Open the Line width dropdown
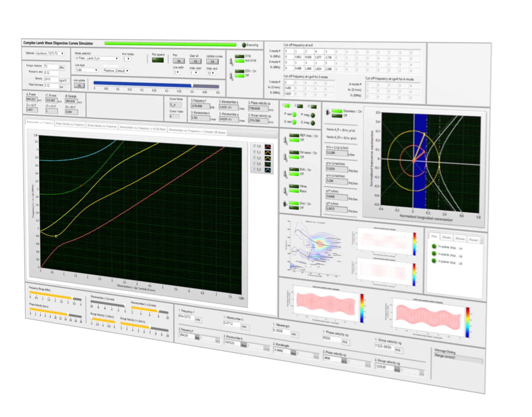 click(x=177, y=72)
